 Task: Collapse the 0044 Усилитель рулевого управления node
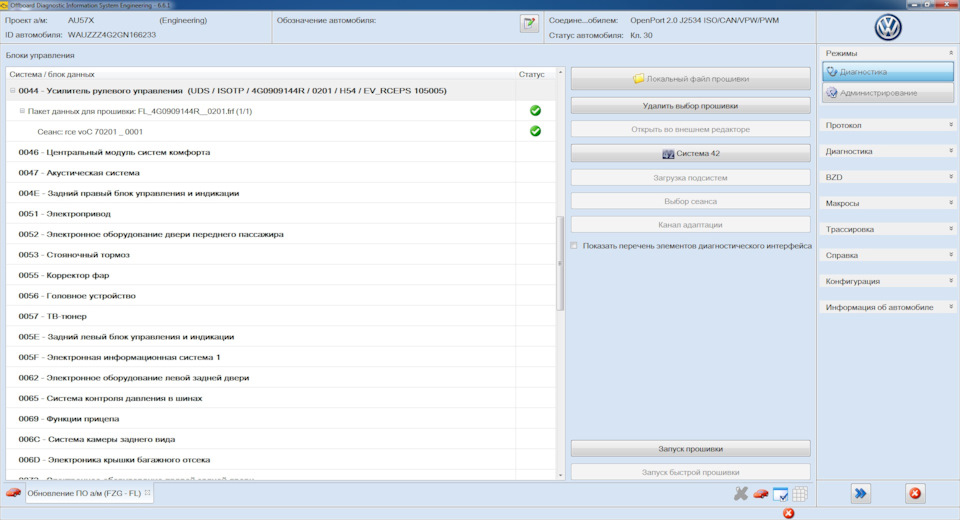(12, 91)
